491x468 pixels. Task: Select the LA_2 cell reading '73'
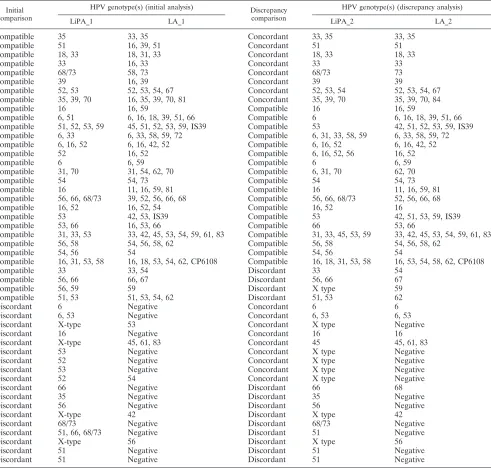(x=398, y=73)
